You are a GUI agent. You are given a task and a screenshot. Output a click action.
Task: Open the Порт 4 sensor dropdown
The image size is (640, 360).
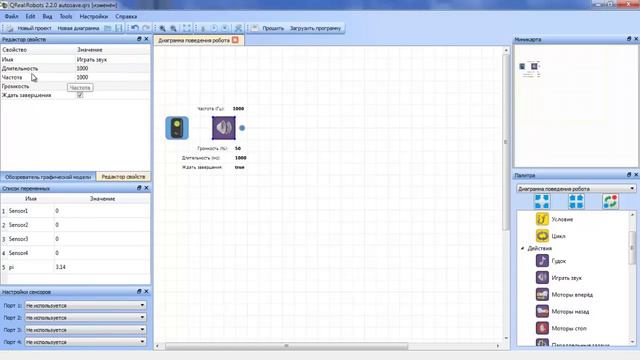[x=85, y=342]
